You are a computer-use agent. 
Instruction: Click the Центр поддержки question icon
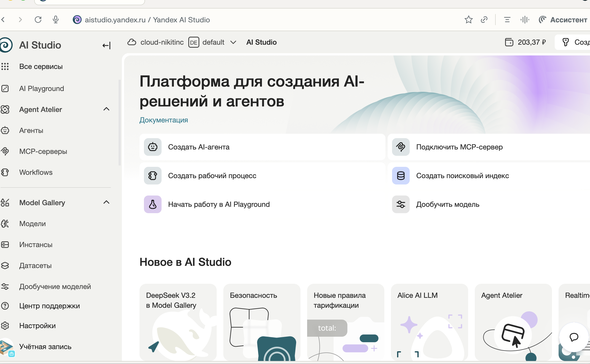tap(5, 306)
